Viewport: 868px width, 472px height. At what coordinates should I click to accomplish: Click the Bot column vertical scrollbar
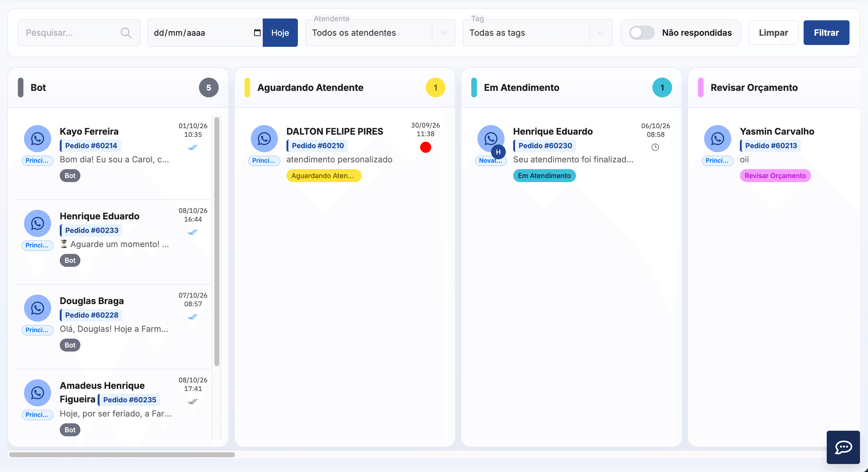217,242
